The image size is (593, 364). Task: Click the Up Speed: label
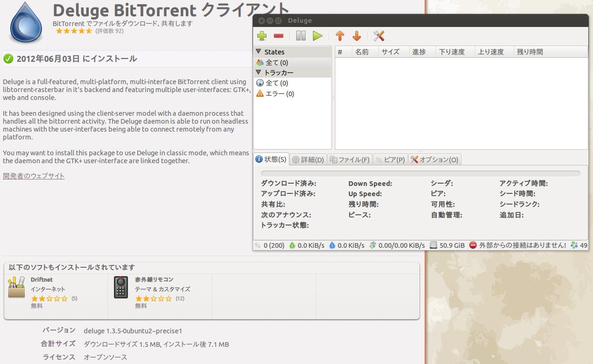click(365, 194)
